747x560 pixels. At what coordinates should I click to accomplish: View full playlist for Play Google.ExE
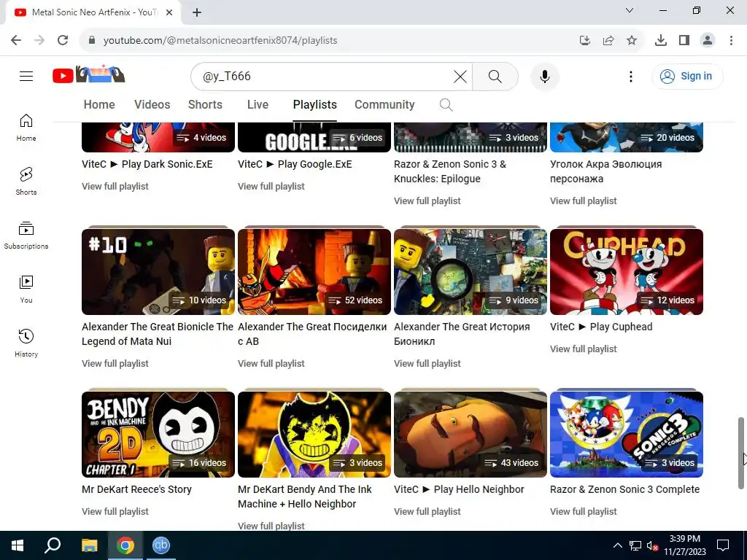pyautogui.click(x=271, y=187)
